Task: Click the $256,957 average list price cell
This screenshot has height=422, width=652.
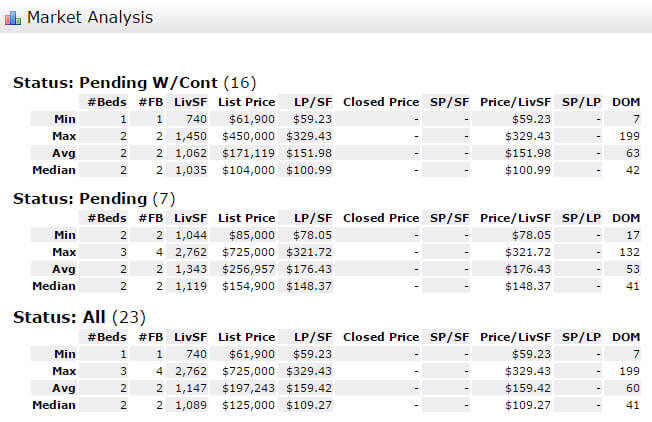Action: point(248,269)
